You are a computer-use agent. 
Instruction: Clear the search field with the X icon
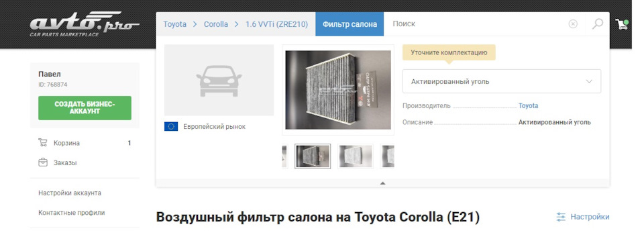coord(572,24)
